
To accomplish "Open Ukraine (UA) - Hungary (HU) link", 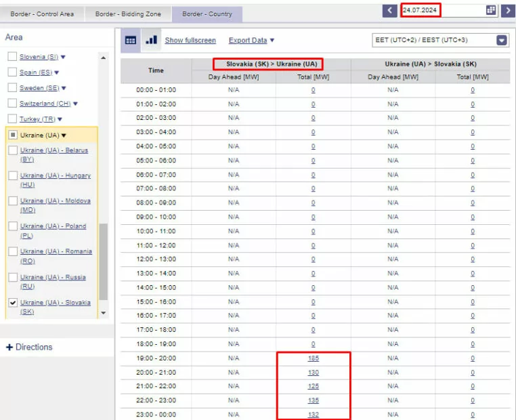I will (56, 180).
